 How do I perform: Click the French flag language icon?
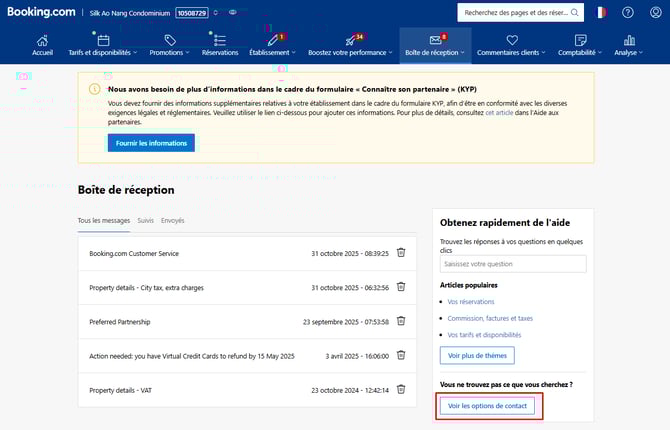pyautogui.click(x=600, y=13)
